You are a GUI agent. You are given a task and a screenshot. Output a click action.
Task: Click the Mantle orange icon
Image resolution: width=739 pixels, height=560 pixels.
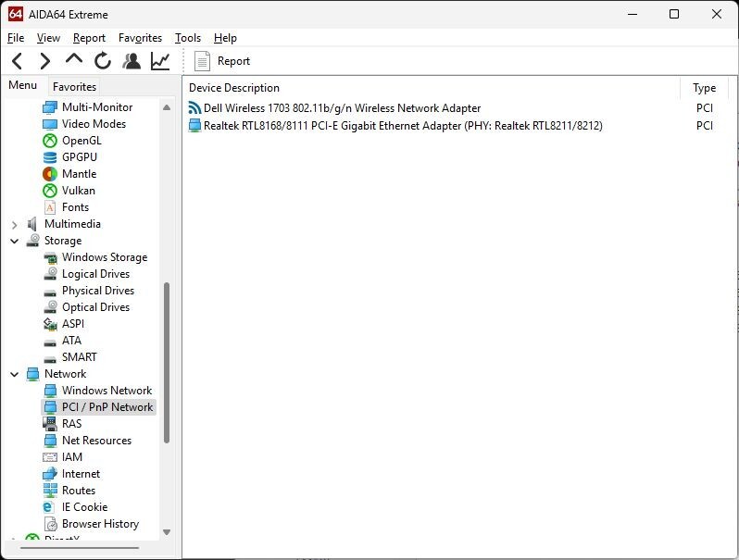click(x=50, y=174)
